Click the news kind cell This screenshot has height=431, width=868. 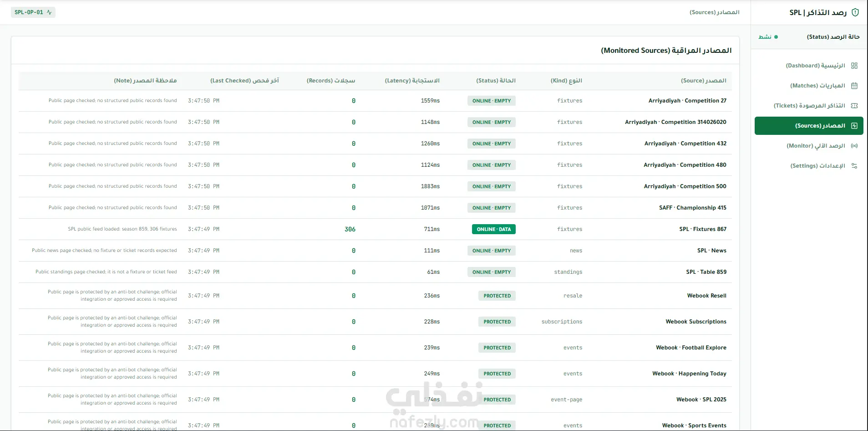[576, 251]
